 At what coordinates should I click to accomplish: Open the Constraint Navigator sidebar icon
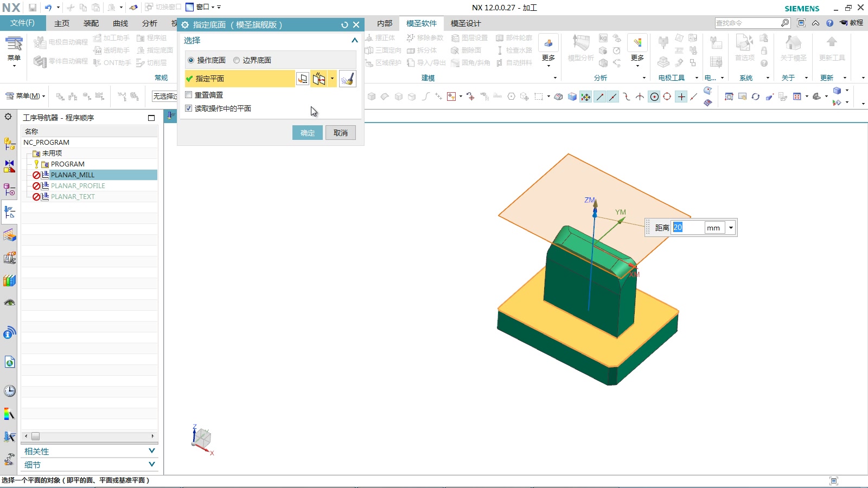10,166
